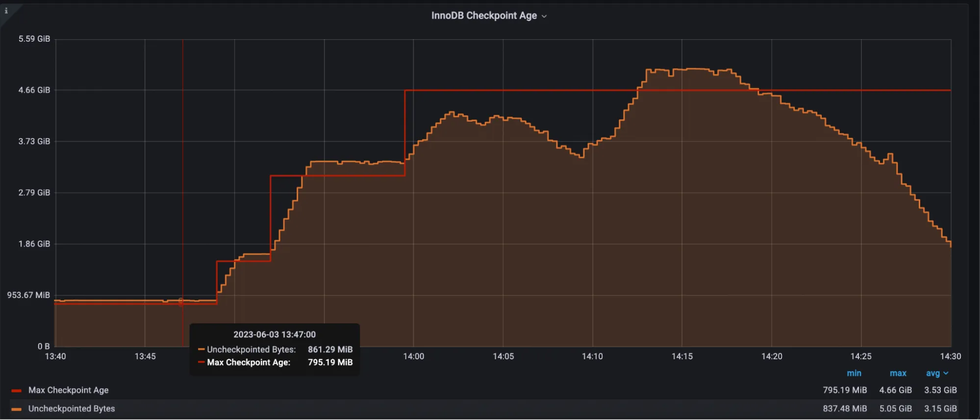Click the sort arrow next to avg
The image size is (980, 420).
click(x=946, y=373)
